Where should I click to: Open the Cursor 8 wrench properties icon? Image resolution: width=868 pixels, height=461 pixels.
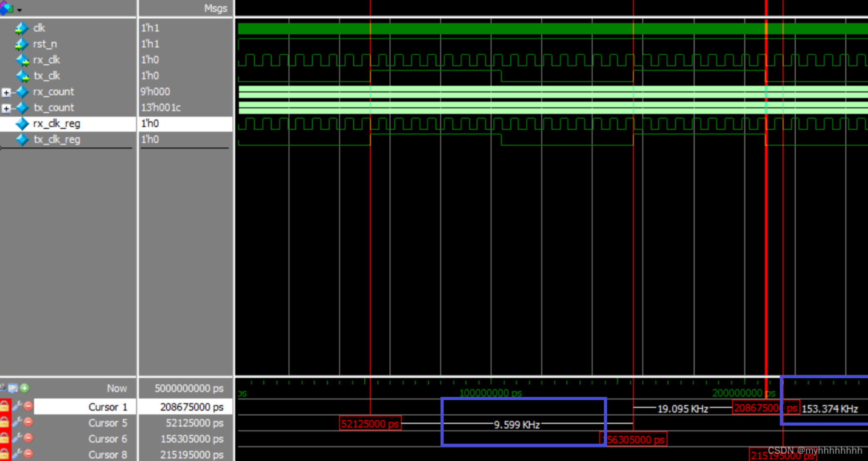tap(17, 454)
